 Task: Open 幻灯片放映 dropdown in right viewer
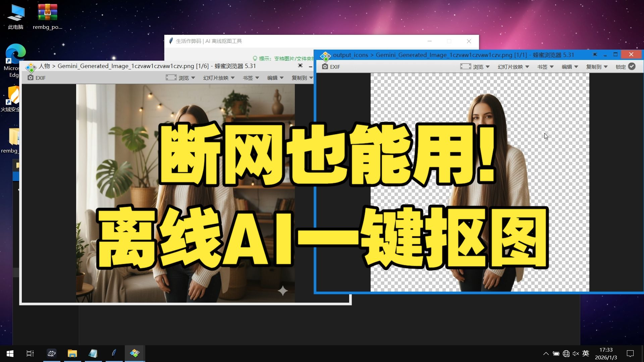513,67
